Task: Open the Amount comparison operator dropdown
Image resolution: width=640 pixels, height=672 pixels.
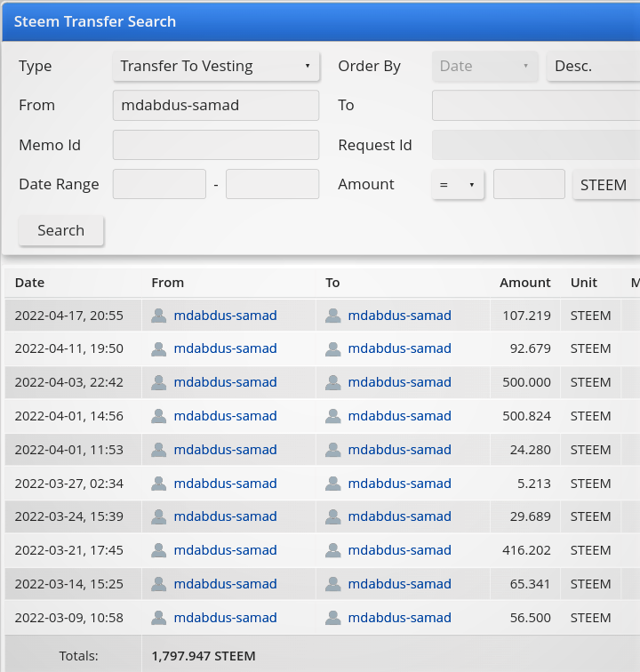Action: pos(458,185)
